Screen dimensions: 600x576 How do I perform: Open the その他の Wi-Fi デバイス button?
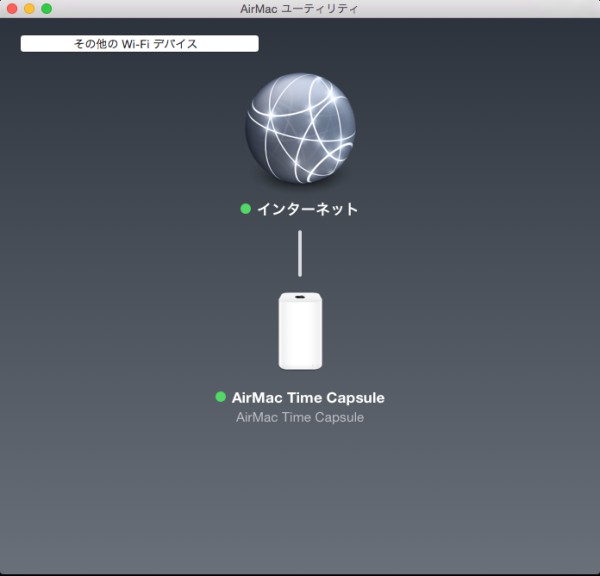click(140, 44)
